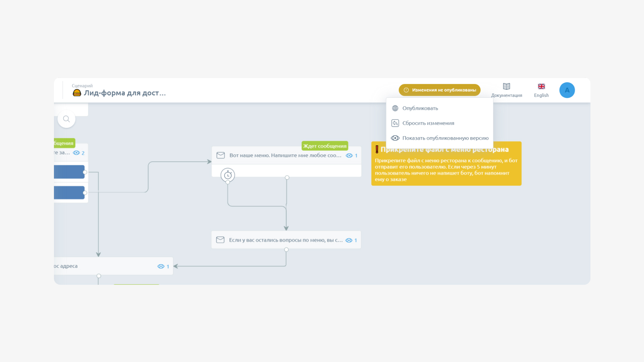Open the Документация book icon
Viewport: 644px width, 362px height.
pos(506,86)
